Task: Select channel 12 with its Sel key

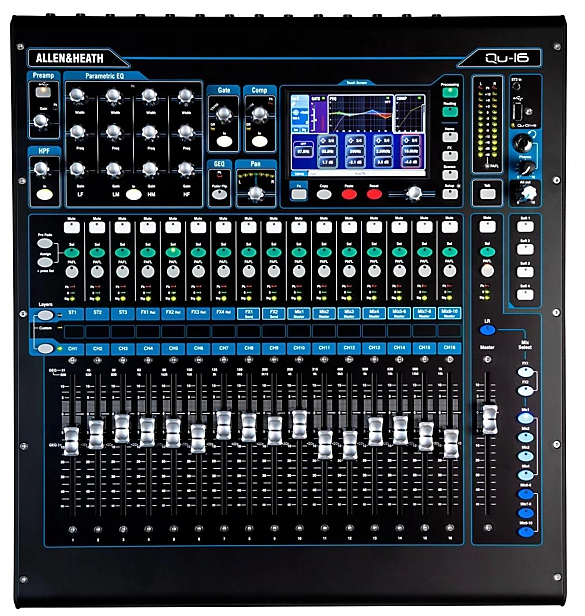Action: (x=349, y=252)
